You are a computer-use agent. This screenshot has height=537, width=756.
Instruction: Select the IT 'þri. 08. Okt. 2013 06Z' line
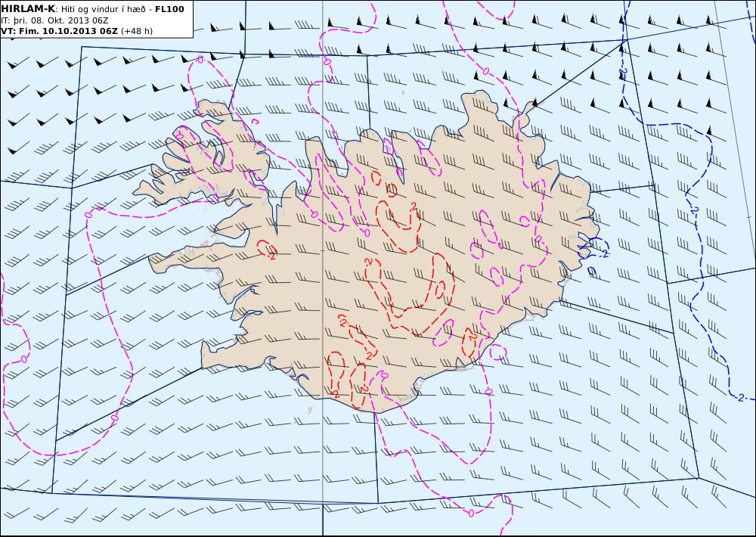coord(54,20)
